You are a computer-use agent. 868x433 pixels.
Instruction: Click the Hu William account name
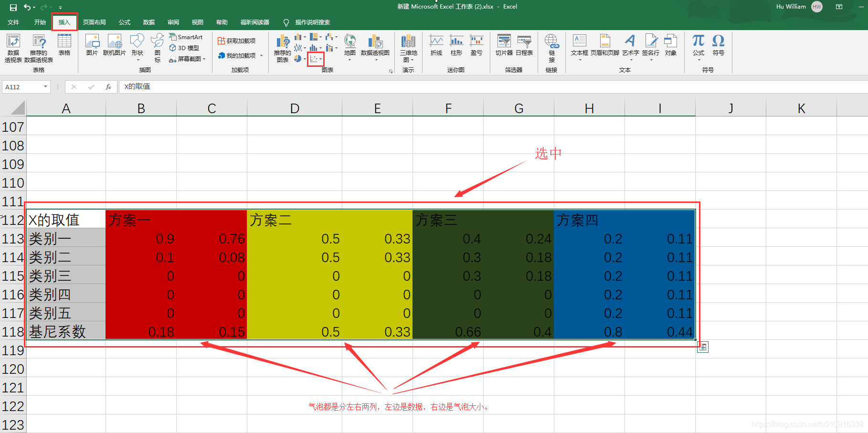pos(791,7)
